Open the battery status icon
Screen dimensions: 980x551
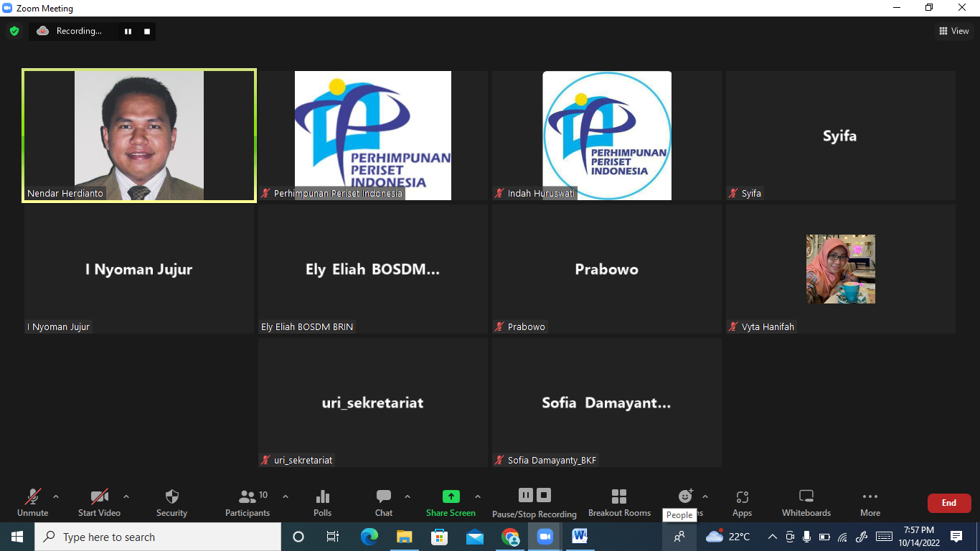pyautogui.click(x=824, y=537)
